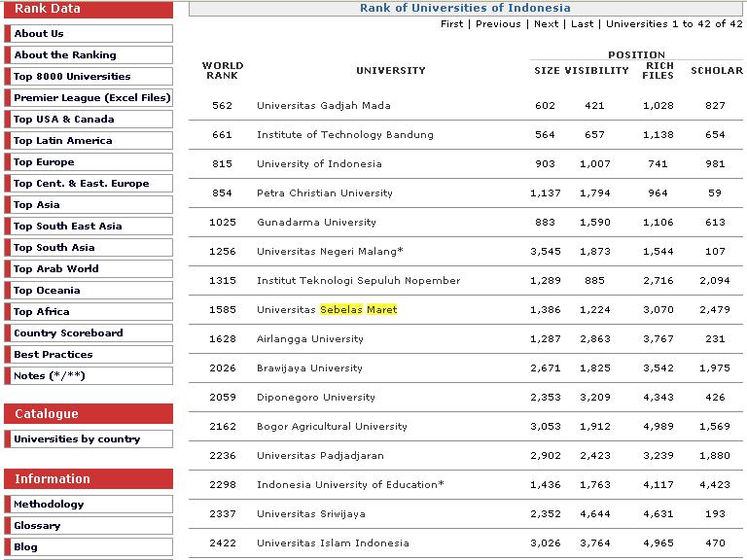747x560 pixels.
Task: Open Universitas Negeri Malang entry
Action: [x=330, y=252]
